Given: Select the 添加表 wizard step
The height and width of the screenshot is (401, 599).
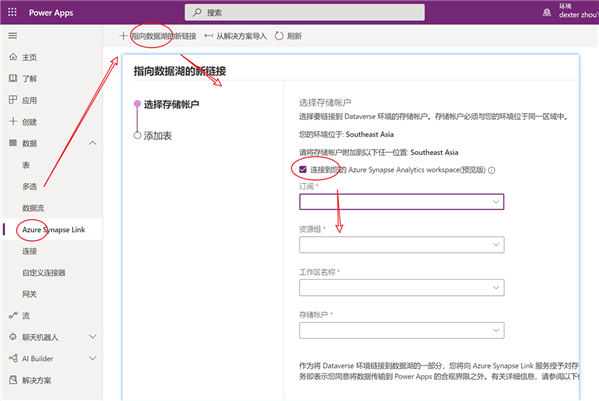Looking at the screenshot, I should pyautogui.click(x=157, y=136).
